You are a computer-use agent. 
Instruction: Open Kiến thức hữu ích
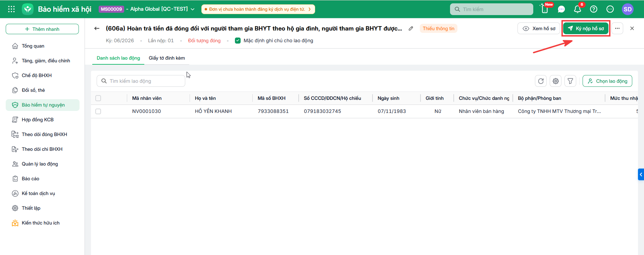coord(43,223)
